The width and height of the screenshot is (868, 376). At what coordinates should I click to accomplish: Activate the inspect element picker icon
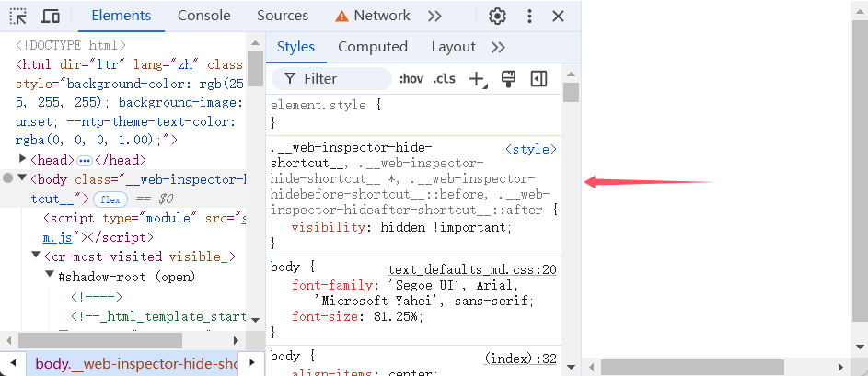pyautogui.click(x=18, y=16)
